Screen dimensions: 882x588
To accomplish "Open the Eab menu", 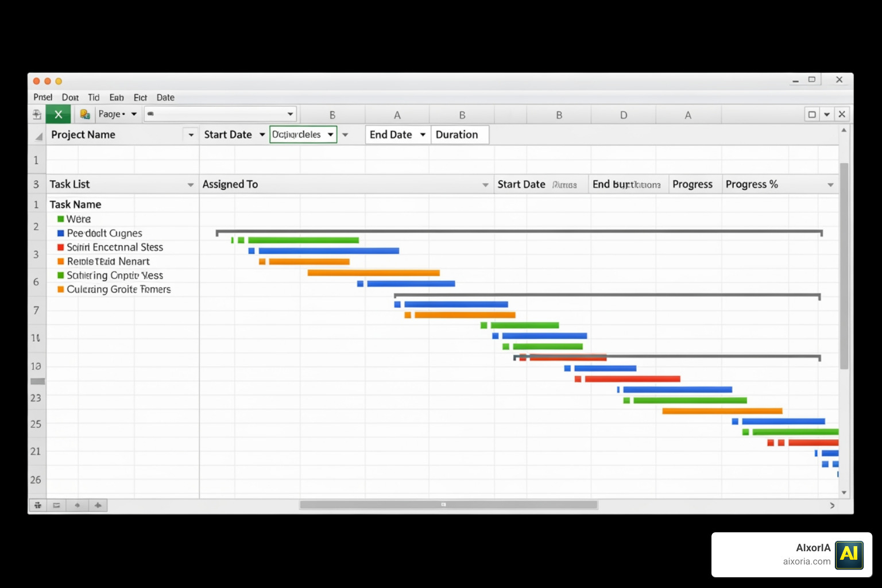I will pyautogui.click(x=117, y=98).
